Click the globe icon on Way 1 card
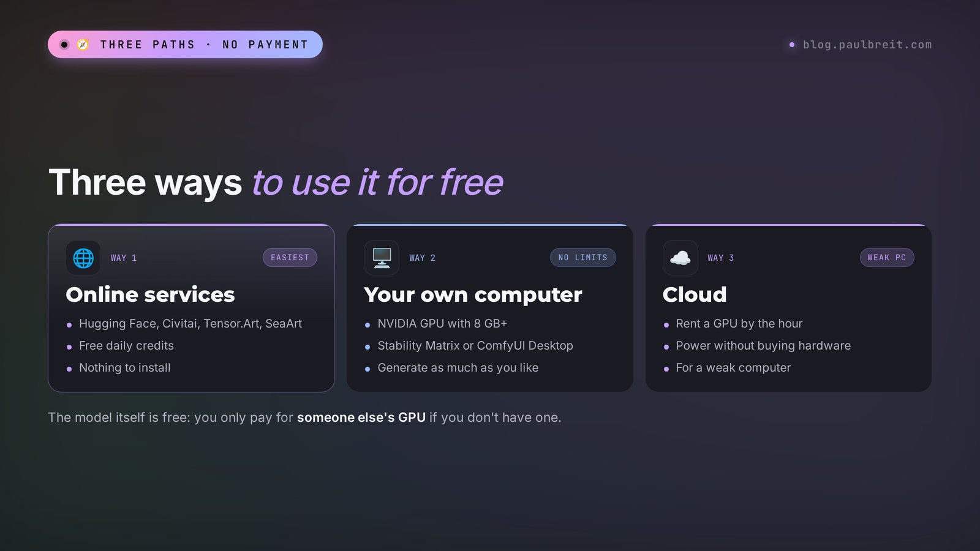This screenshot has width=980, height=551. (x=83, y=258)
